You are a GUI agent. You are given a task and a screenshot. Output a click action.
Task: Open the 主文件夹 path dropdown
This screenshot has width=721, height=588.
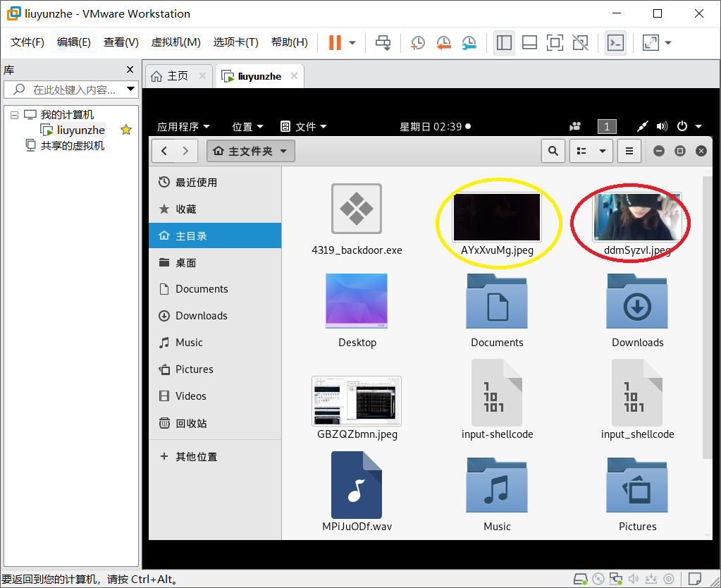(251, 151)
